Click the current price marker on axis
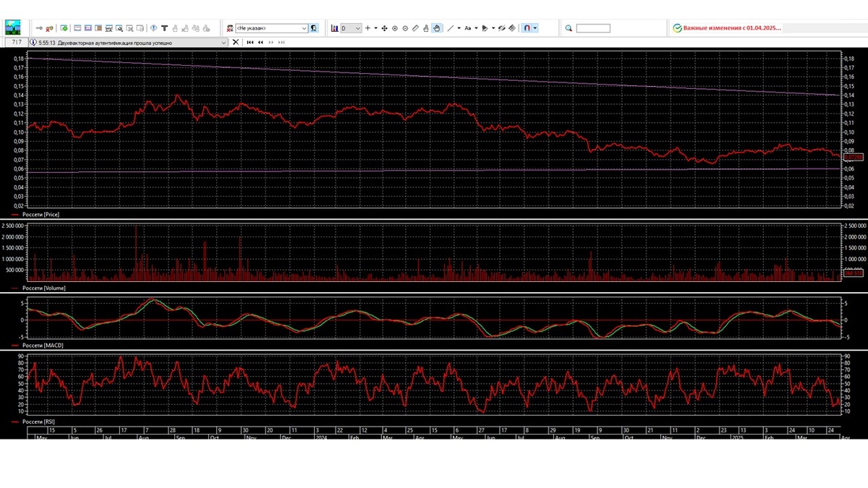This screenshot has width=868, height=488. tap(853, 157)
